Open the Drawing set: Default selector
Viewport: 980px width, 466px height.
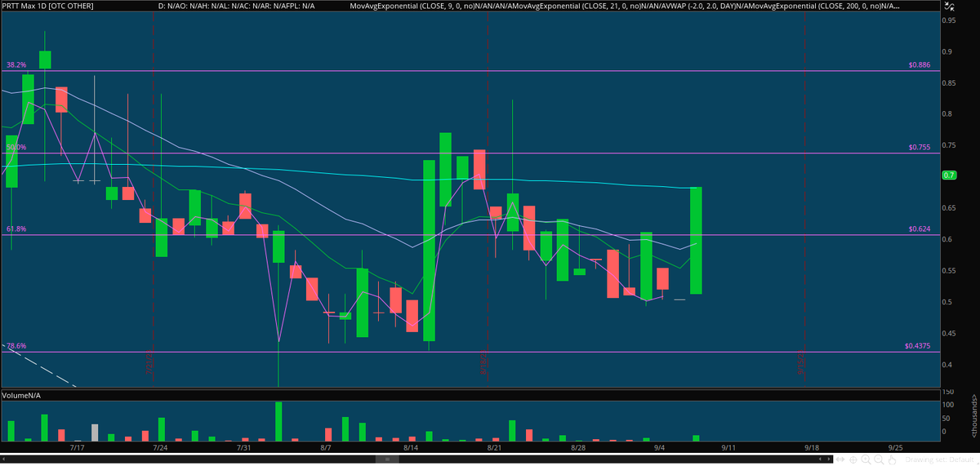(x=940, y=460)
